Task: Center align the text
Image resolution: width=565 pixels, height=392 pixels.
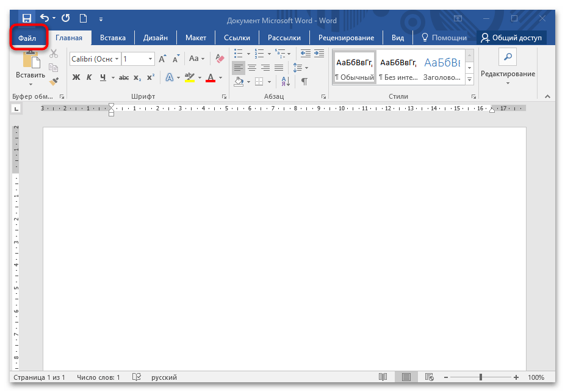Action: (252, 68)
